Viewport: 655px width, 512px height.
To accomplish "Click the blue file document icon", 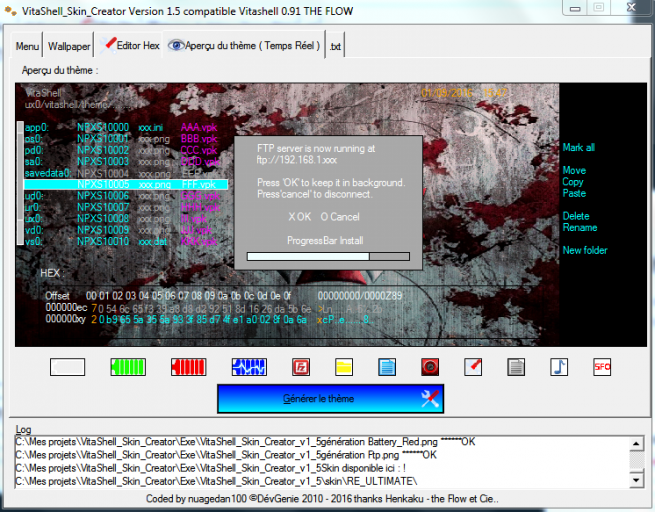I will 387,367.
